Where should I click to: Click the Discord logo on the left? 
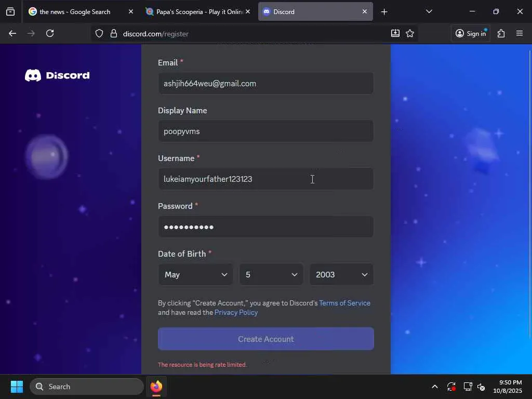57,75
